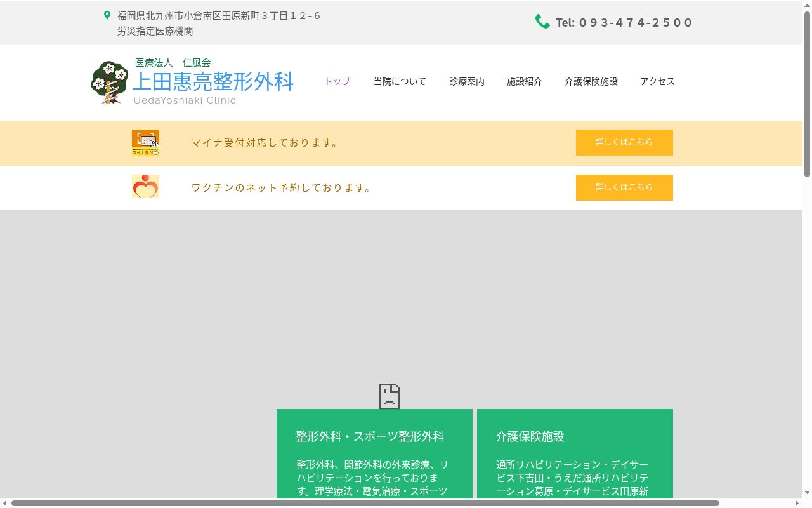Click the vertical scrollbar thumb

pos(807,94)
